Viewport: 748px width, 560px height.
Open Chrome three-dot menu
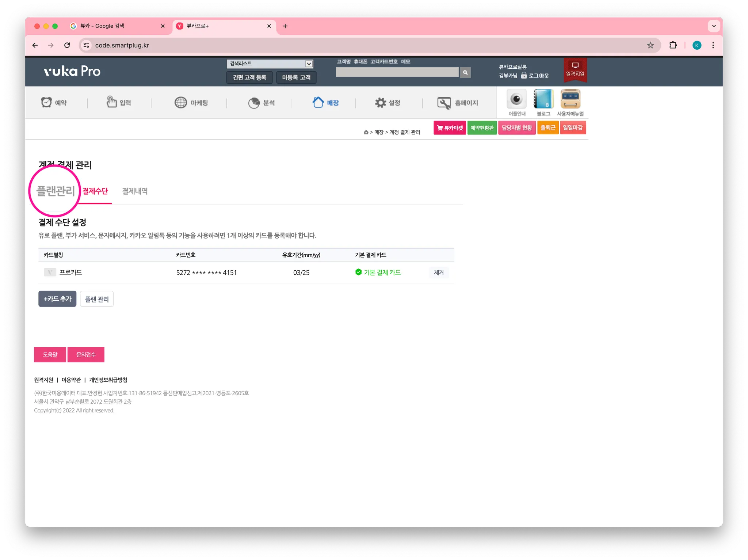pyautogui.click(x=713, y=45)
